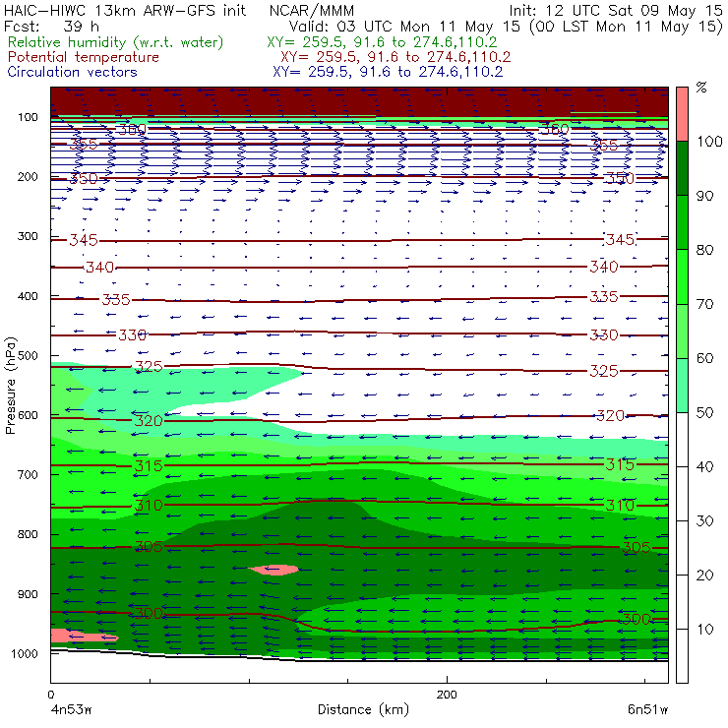The width and height of the screenshot is (728, 728).
Task: Select the red XY= 259.5, 91.6 coordinates text
Action: click(x=395, y=57)
